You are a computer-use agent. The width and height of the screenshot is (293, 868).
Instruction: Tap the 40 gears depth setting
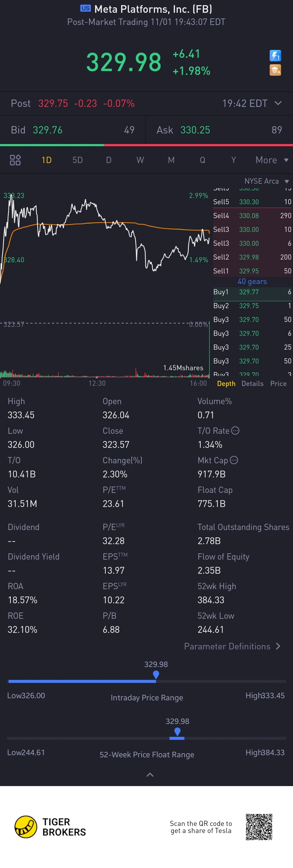252,281
